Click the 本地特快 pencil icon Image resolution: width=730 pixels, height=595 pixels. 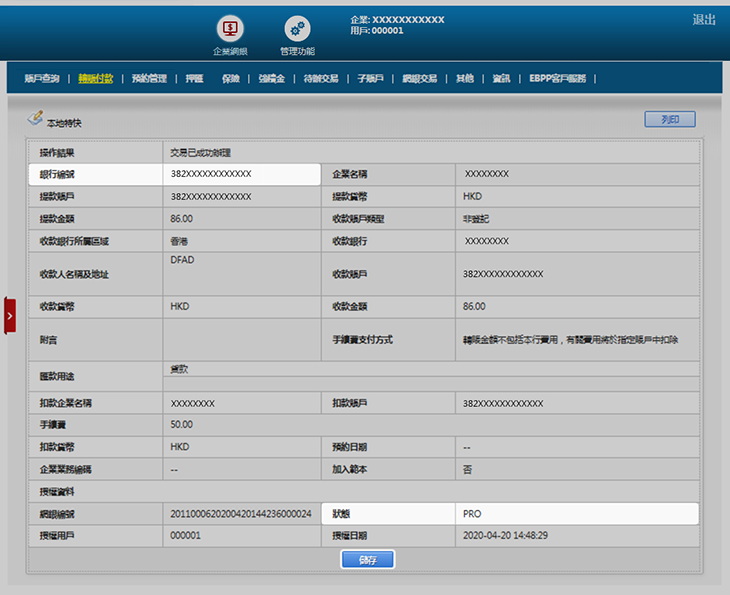coord(35,119)
